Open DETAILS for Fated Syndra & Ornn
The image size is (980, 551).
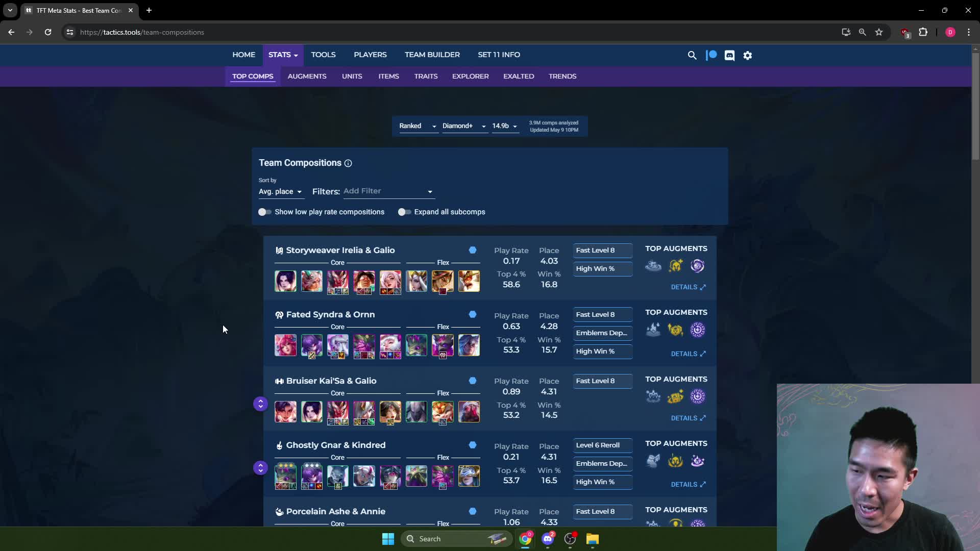[689, 354]
